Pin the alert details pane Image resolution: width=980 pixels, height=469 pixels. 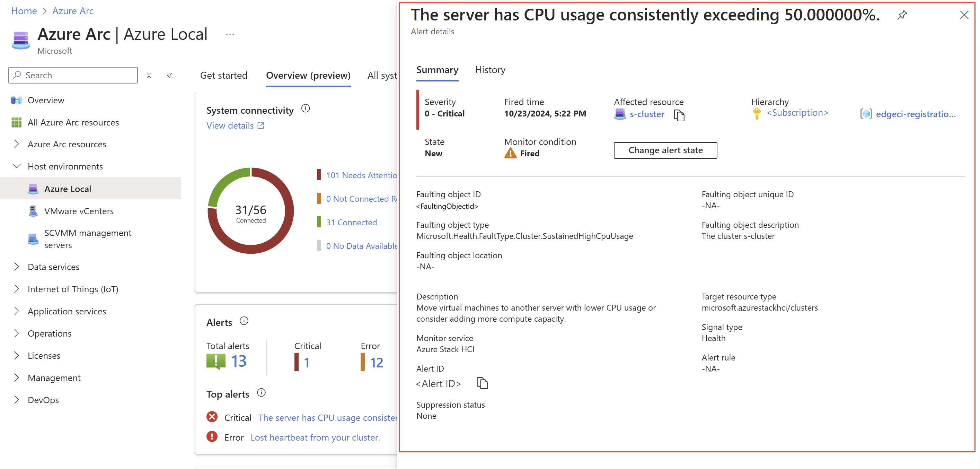902,15
